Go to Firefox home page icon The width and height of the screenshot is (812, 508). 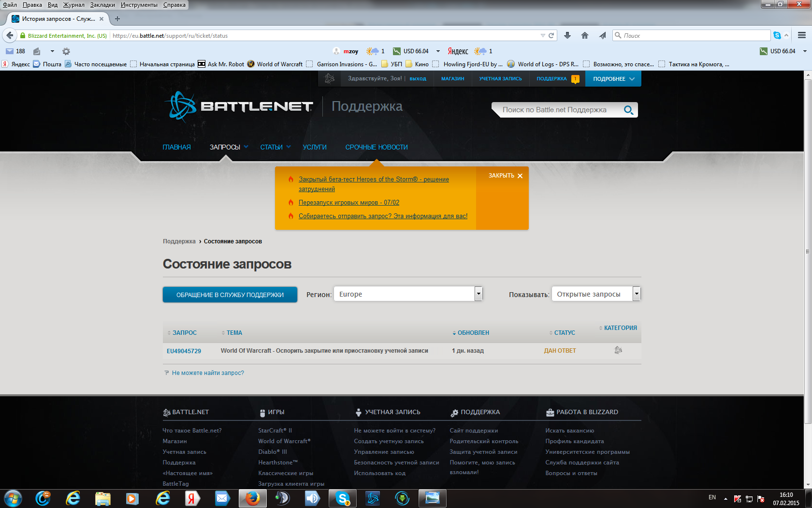[585, 35]
